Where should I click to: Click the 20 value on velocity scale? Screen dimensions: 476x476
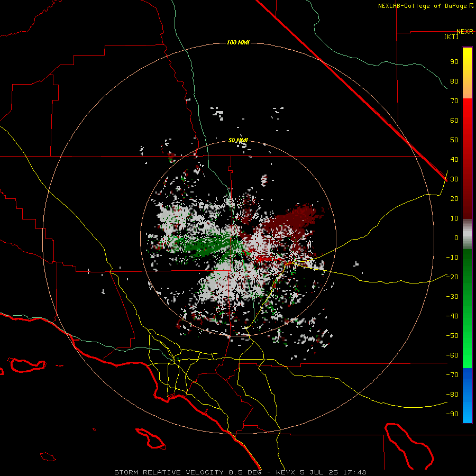coord(454,199)
